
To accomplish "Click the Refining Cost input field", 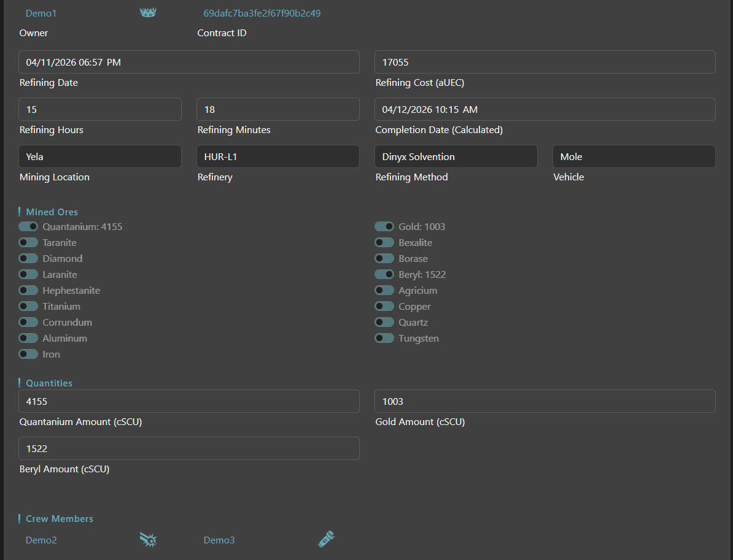I will (x=545, y=62).
